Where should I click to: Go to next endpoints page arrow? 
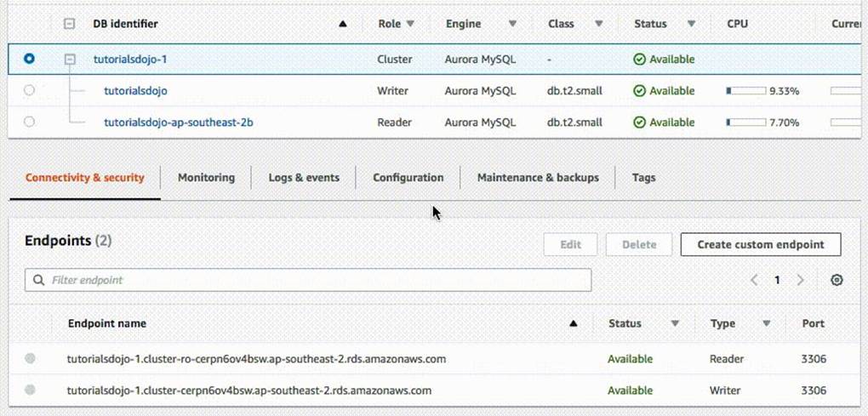pos(800,280)
